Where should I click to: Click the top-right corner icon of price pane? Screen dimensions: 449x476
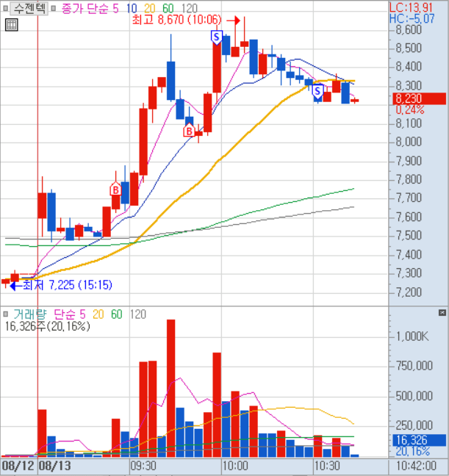pyautogui.click(x=443, y=7)
